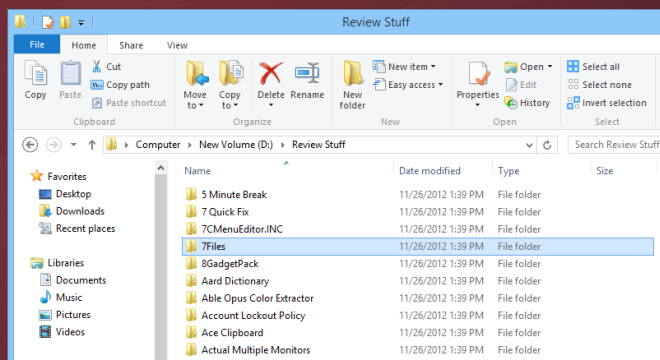Click Review Stuff in the breadcrumb

319,145
